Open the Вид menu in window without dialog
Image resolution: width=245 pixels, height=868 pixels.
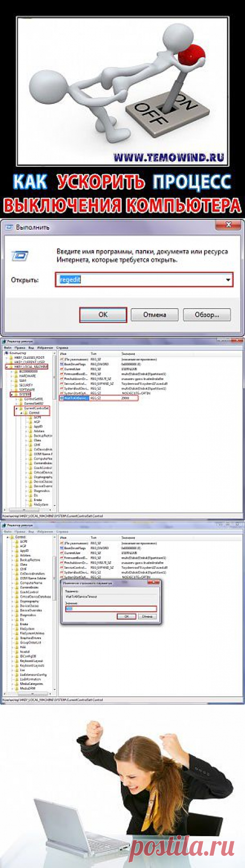pyautogui.click(x=31, y=348)
